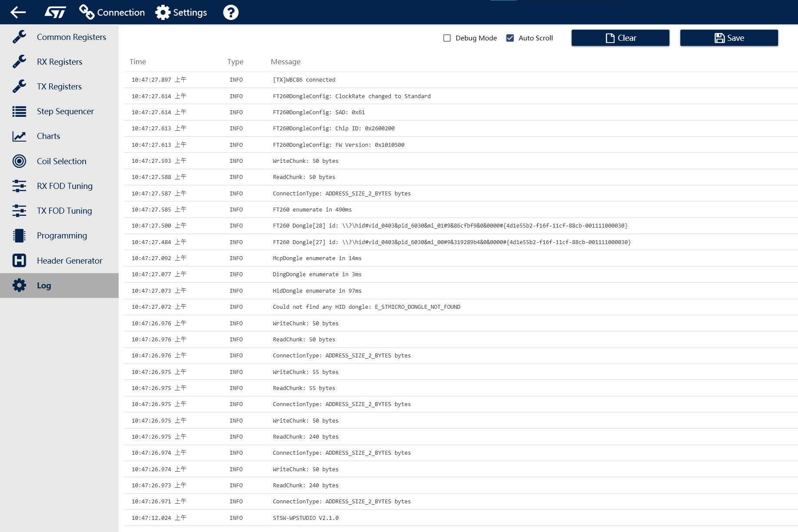Enable Debug Mode

(446, 38)
